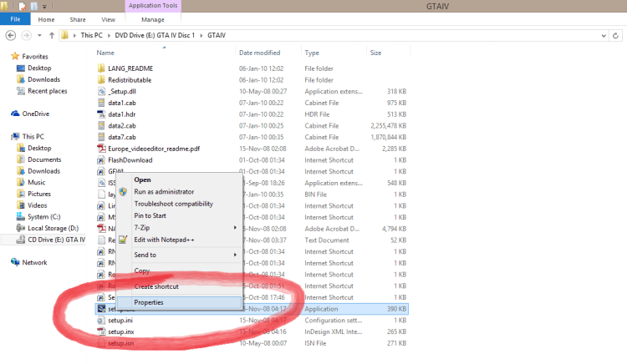Click the Quick Access Toolbar dropdown arrow
This screenshot has width=627, height=364.
coord(44,7)
